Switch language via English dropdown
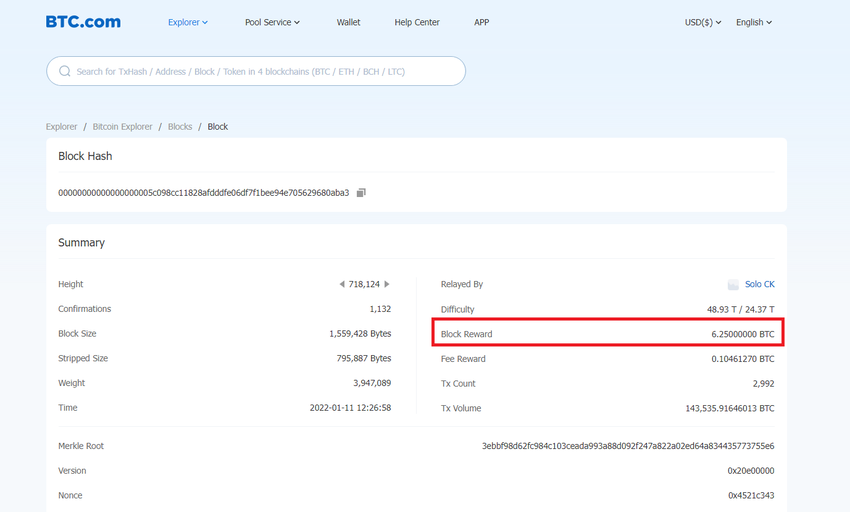This screenshot has height=512, width=850. pos(754,22)
